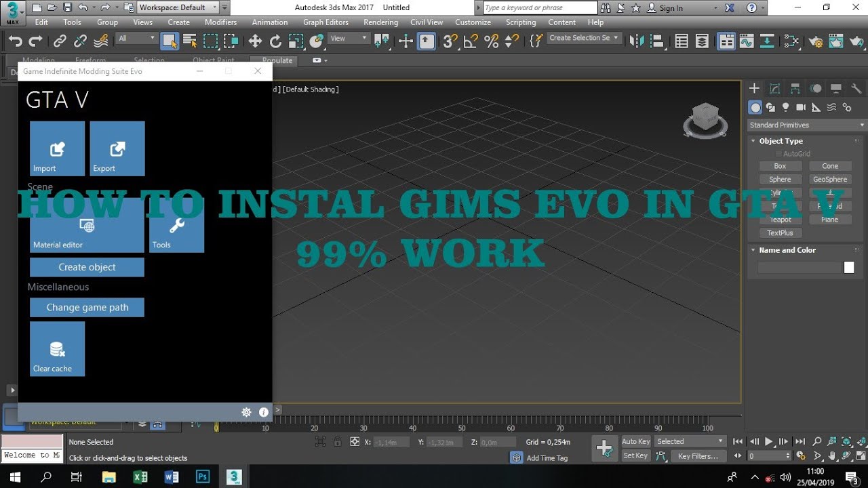Select the Select and Move tool
Viewport: 868px width, 488px height.
pyautogui.click(x=255, y=41)
